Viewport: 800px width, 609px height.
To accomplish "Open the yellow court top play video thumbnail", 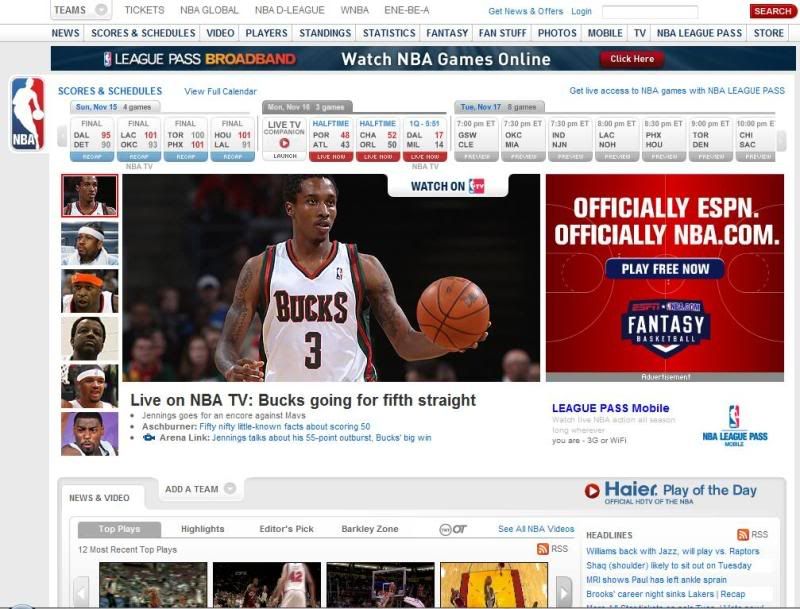I will coord(494,585).
